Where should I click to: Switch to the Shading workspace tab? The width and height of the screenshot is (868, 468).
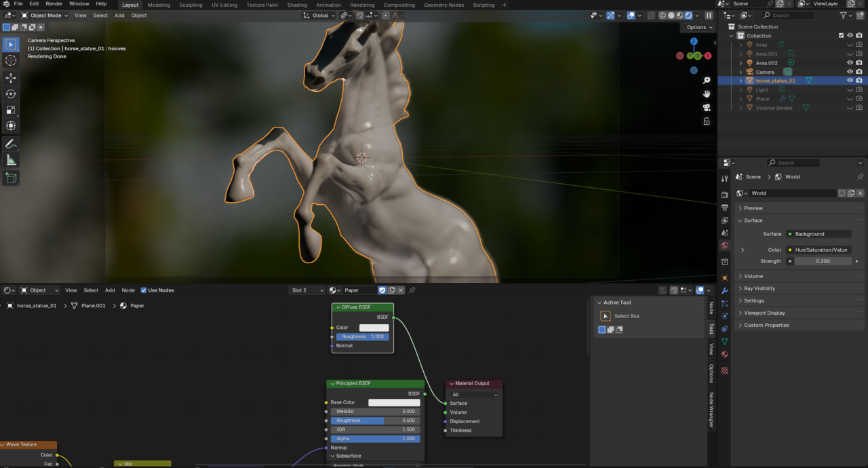click(x=297, y=5)
